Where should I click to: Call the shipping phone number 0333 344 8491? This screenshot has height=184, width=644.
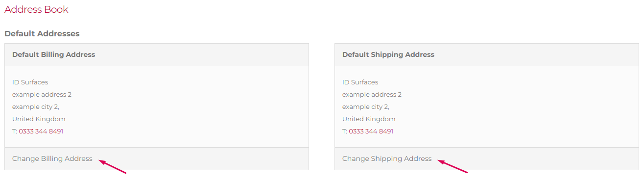tap(371, 131)
